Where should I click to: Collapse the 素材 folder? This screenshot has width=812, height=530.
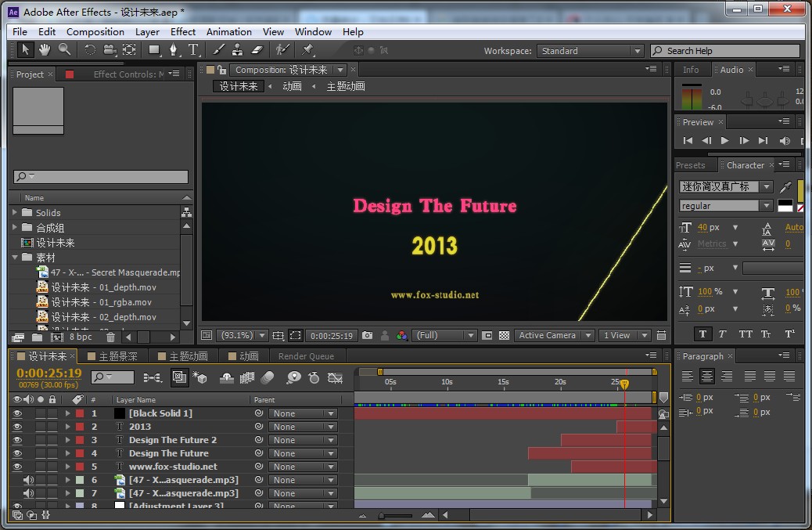click(x=15, y=258)
